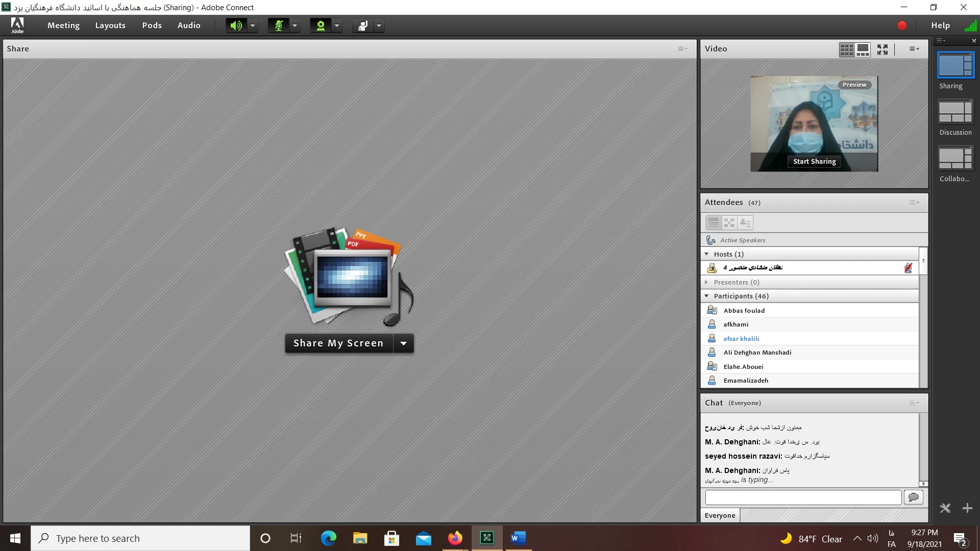Click the send chat message icon
This screenshot has height=551, width=980.
coord(913,497)
